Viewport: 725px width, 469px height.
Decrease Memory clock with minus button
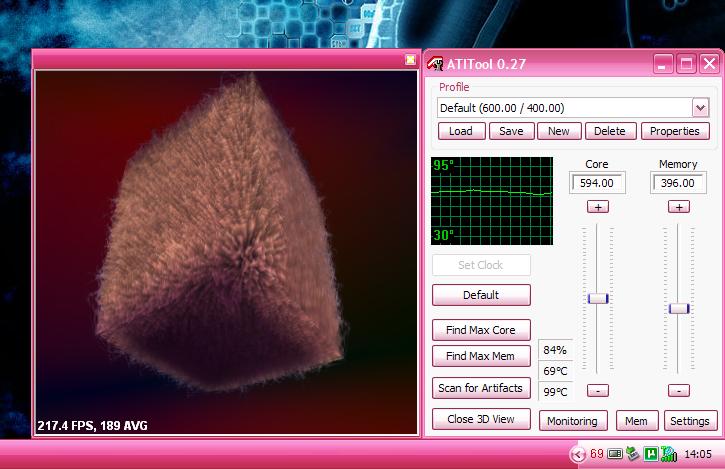click(x=679, y=391)
